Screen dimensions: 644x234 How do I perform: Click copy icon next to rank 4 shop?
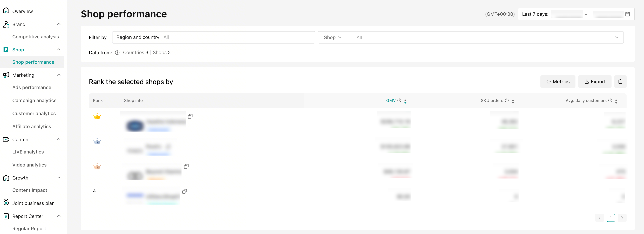184,191
